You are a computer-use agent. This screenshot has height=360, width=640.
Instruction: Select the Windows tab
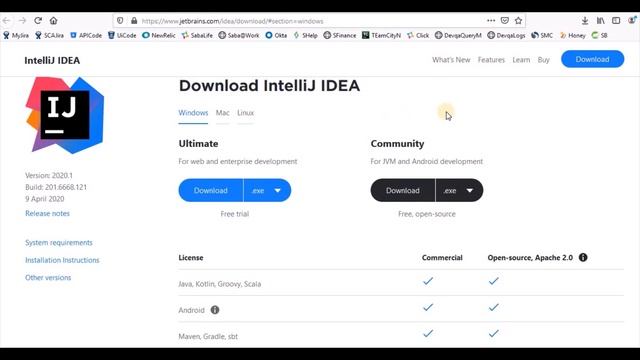(x=193, y=113)
